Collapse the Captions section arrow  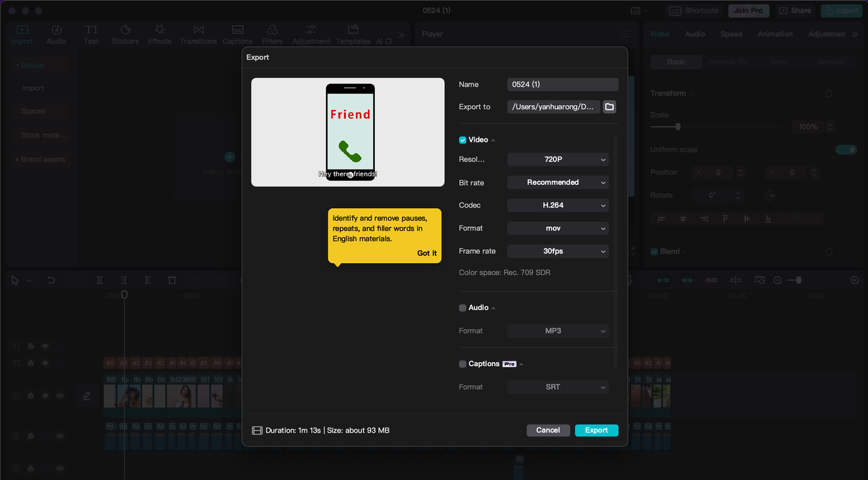521,365
